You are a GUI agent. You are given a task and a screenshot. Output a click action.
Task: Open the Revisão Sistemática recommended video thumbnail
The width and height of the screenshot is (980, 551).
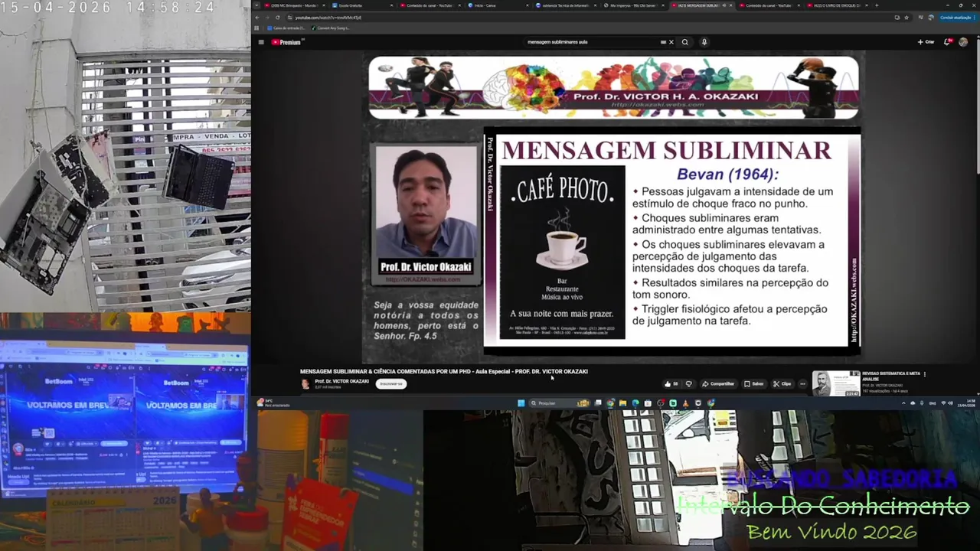click(836, 384)
